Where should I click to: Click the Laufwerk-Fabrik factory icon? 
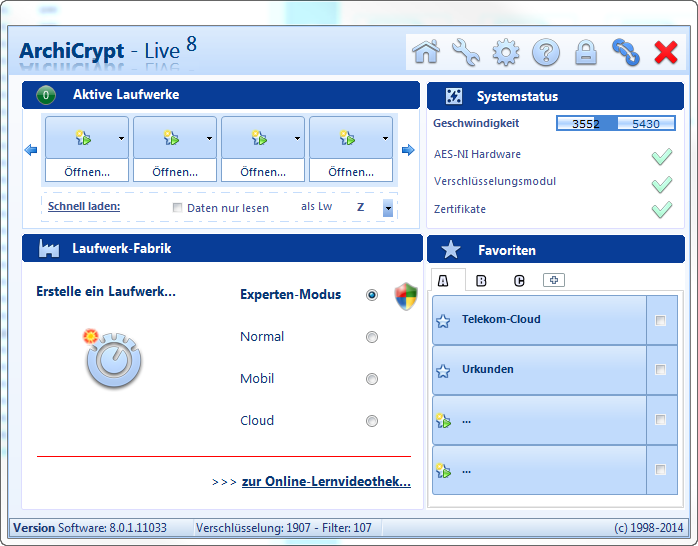point(49,248)
